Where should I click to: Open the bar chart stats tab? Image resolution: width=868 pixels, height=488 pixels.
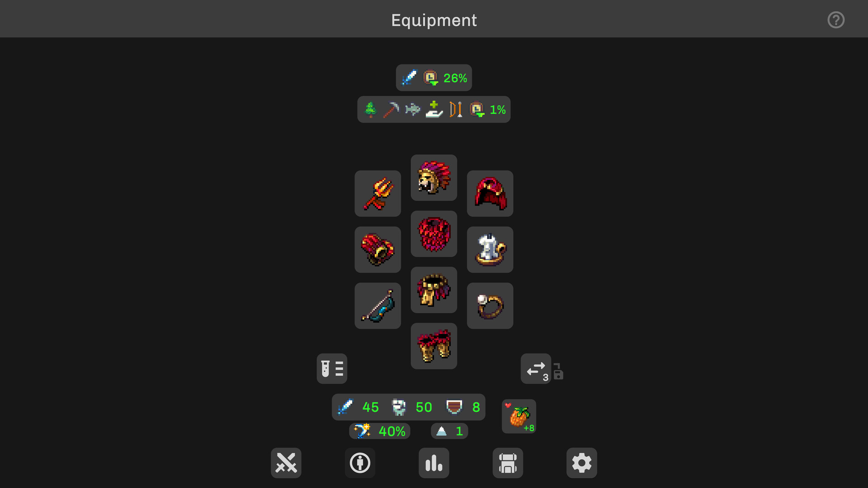coord(434,463)
